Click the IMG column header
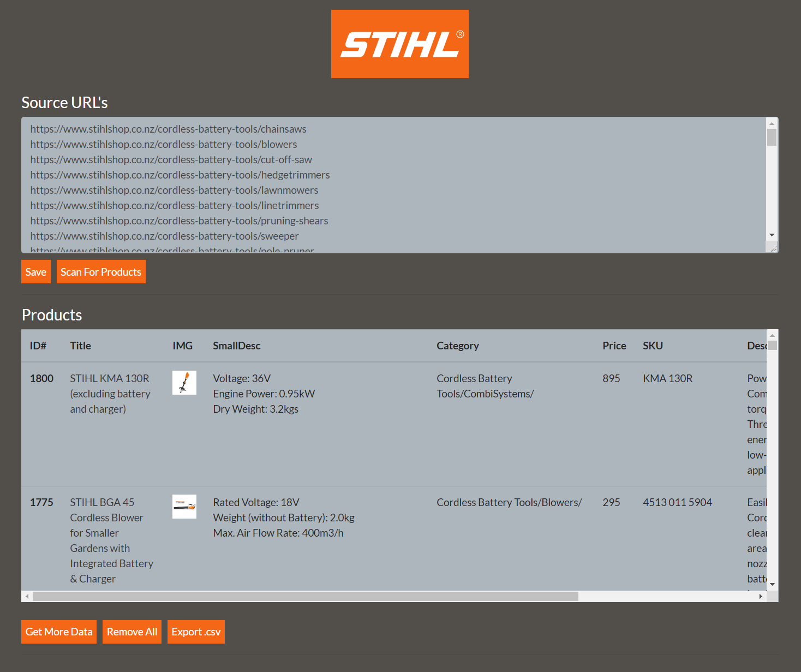 point(182,346)
